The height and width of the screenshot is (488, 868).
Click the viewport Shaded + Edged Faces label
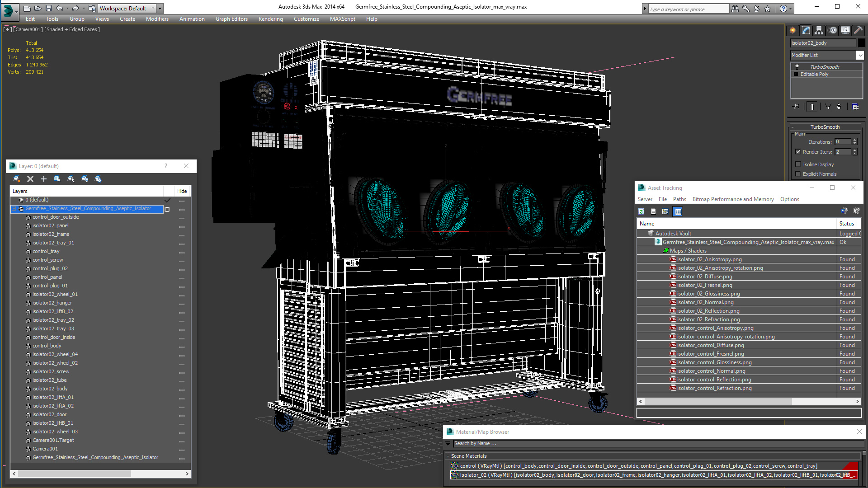pyautogui.click(x=72, y=29)
